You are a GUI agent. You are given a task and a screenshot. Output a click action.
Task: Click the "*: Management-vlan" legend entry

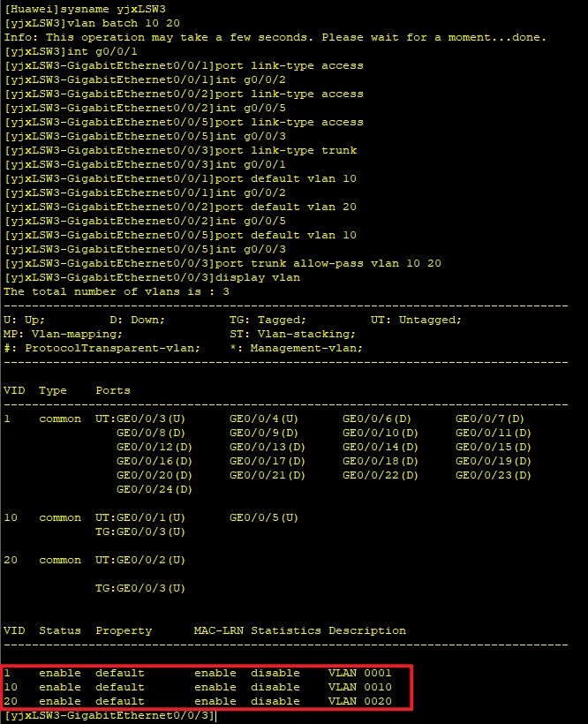[306, 348]
